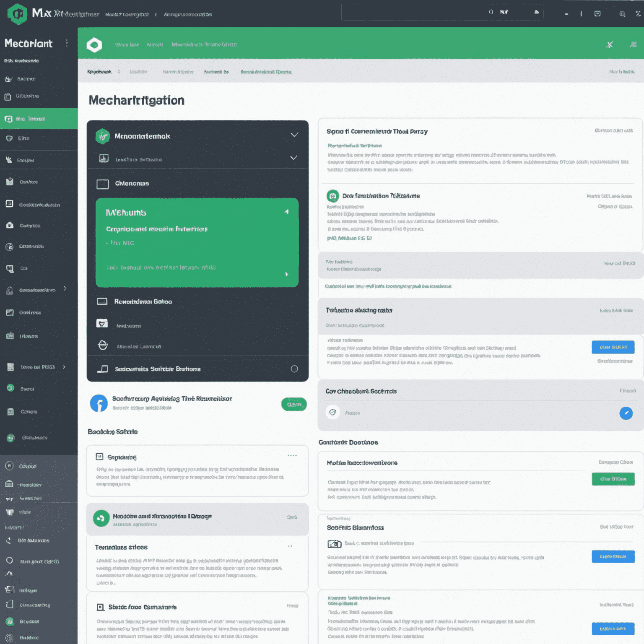Click the tools icon in the green header
Viewport: 644px width, 644px height.
610,44
